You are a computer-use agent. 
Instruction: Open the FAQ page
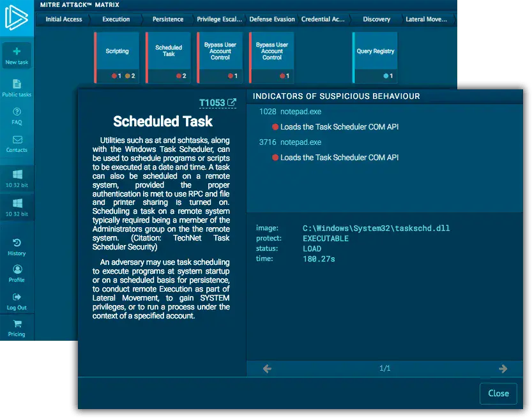coord(17,116)
